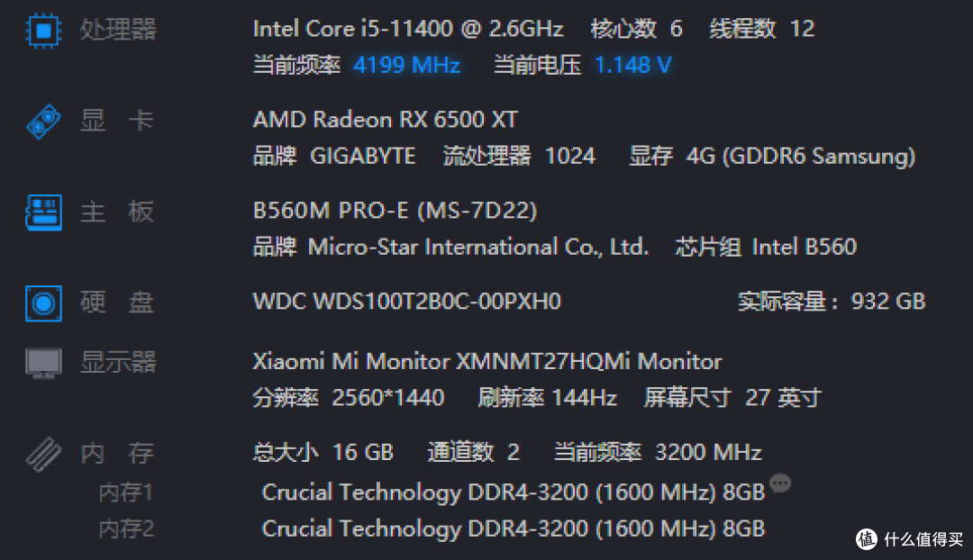Image resolution: width=973 pixels, height=560 pixels.
Task: Click the 什么值得买 watermark logo
Action: point(910,539)
